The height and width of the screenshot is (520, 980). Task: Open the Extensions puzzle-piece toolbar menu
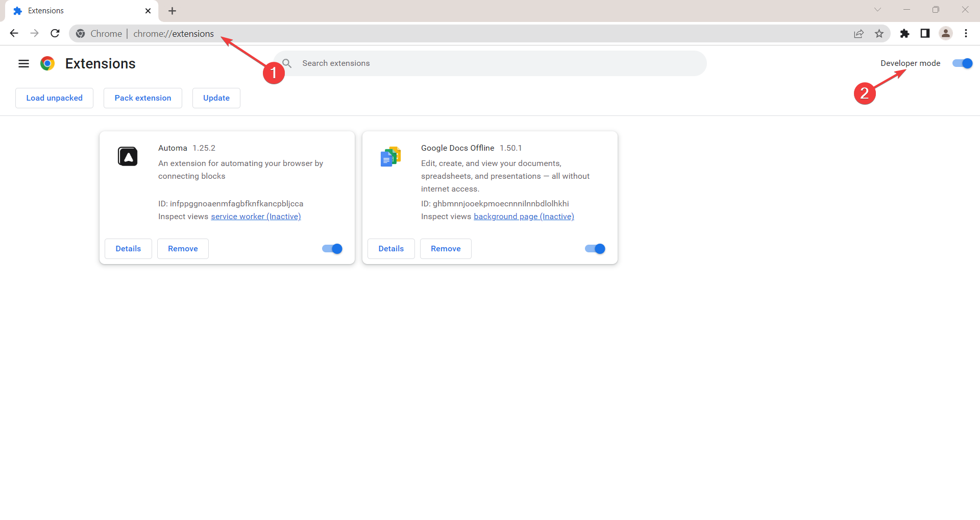click(x=904, y=34)
